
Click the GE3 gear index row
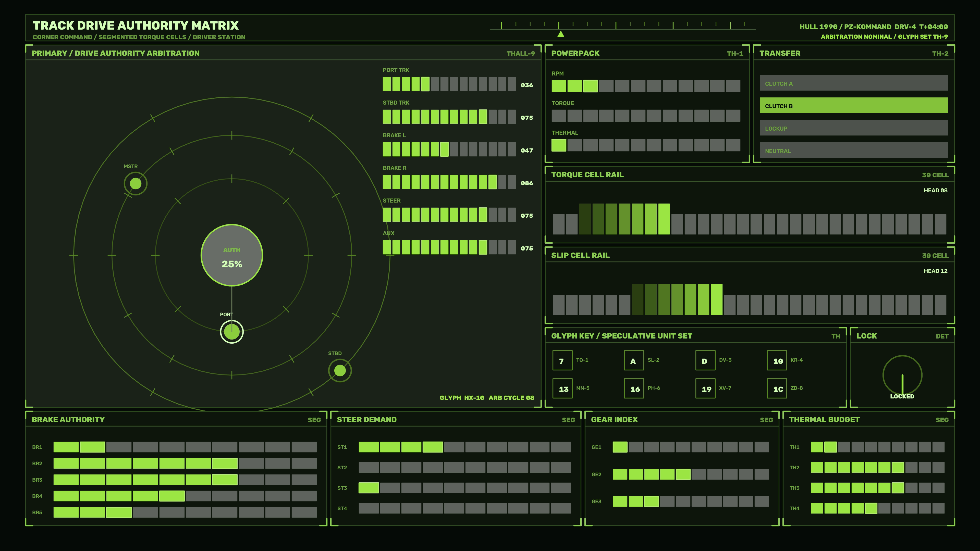point(691,502)
